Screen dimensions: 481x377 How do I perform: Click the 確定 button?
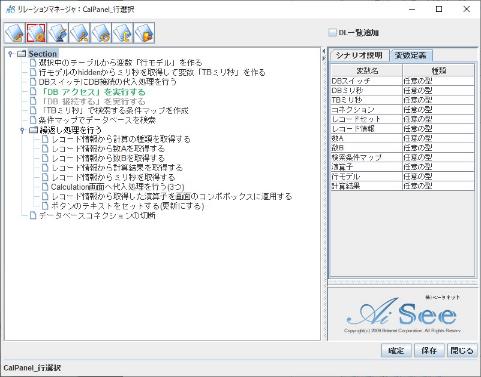(x=396, y=351)
